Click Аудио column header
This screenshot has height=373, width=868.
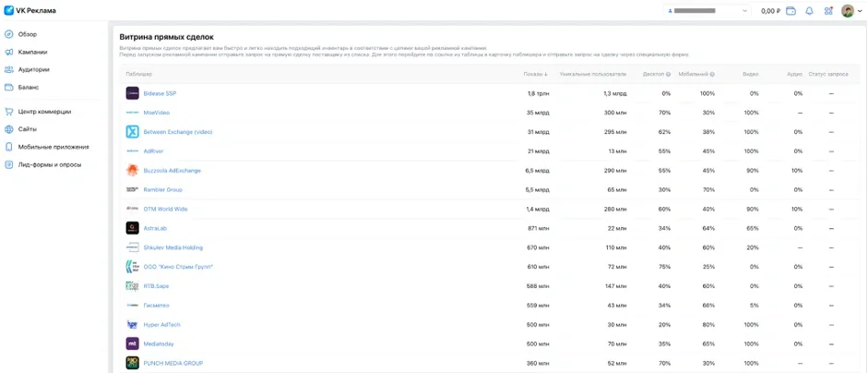point(795,74)
